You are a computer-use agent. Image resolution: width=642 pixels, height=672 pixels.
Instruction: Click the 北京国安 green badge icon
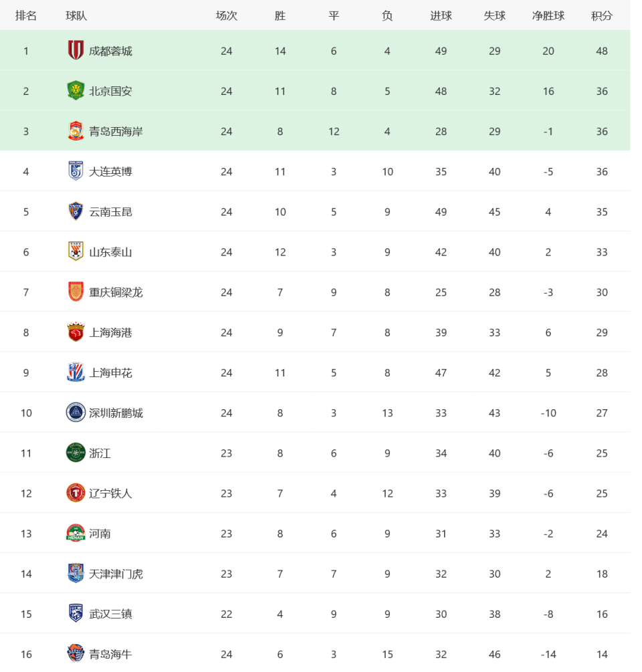76,90
